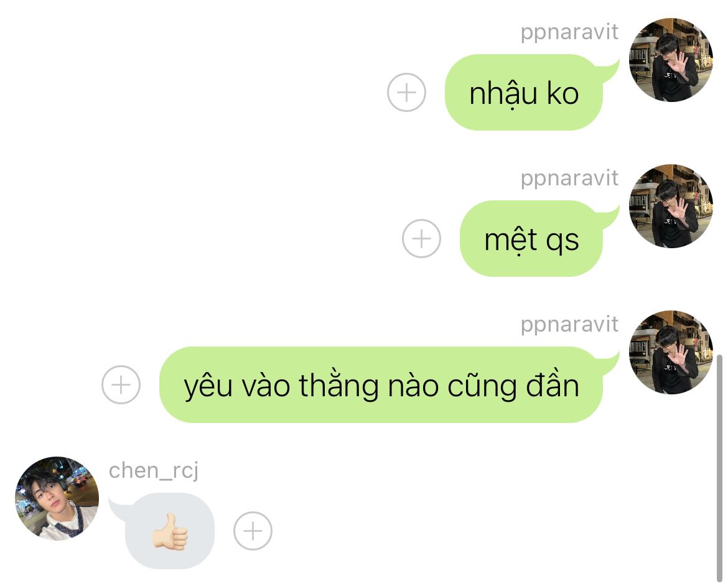Open ppnaravit avatar next to the longest message
Screen dimensions: 728x586
click(670, 353)
